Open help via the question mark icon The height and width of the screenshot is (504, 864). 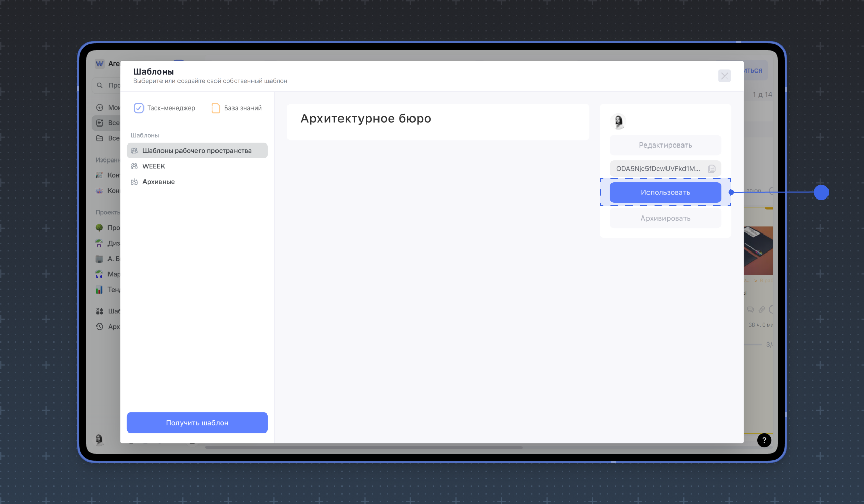(x=764, y=440)
